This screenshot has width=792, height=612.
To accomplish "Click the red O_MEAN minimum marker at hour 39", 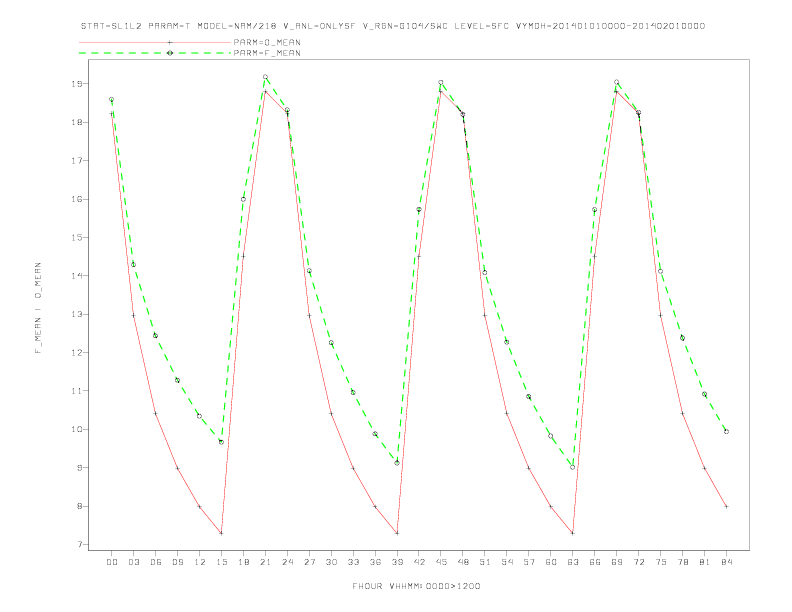I will coord(397,533).
